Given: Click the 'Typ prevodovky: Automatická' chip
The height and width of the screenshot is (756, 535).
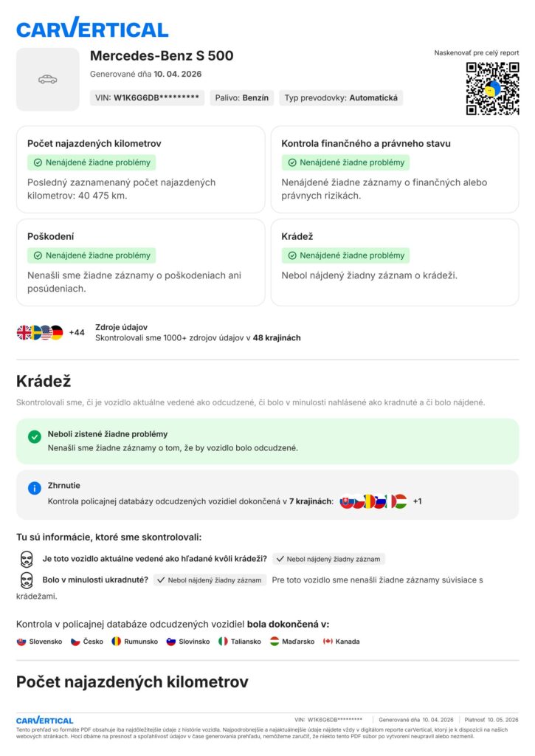Looking at the screenshot, I should coord(341,98).
